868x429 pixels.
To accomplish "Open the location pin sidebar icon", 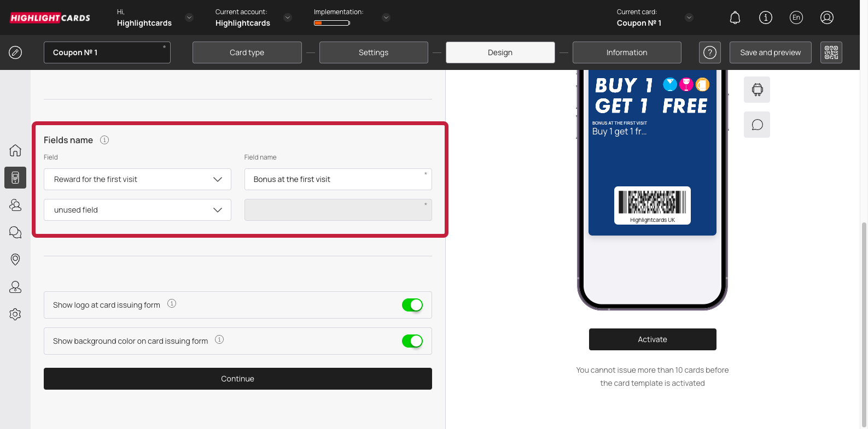I will point(15,260).
